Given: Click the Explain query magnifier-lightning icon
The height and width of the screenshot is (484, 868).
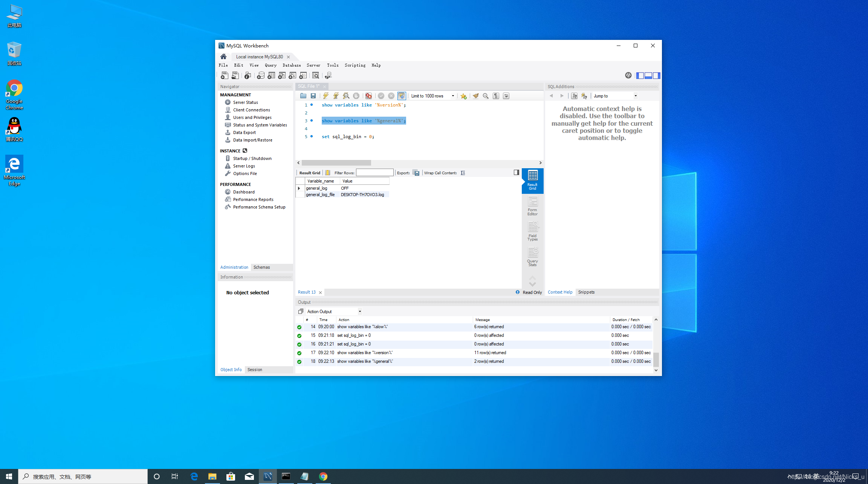Looking at the screenshot, I should point(346,96).
